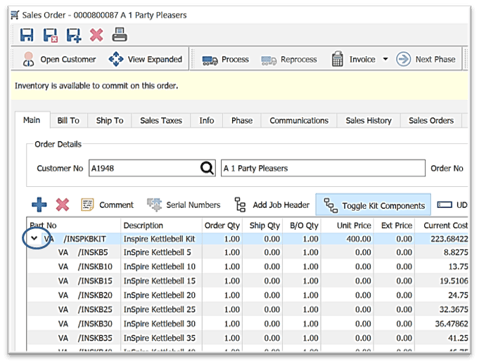Open the Communications tab
Image resolution: width=479 pixels, height=364 pixels.
click(x=299, y=120)
